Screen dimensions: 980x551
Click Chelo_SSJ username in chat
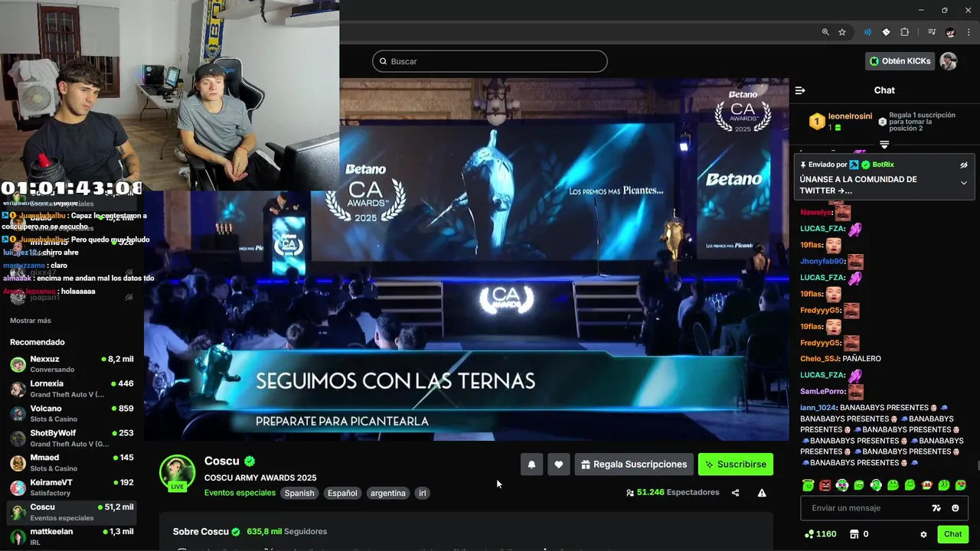pos(820,359)
